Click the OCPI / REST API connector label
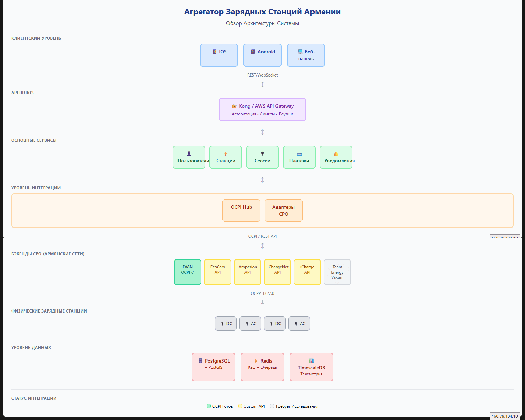Viewport: 525px width, 420px height. [x=262, y=236]
